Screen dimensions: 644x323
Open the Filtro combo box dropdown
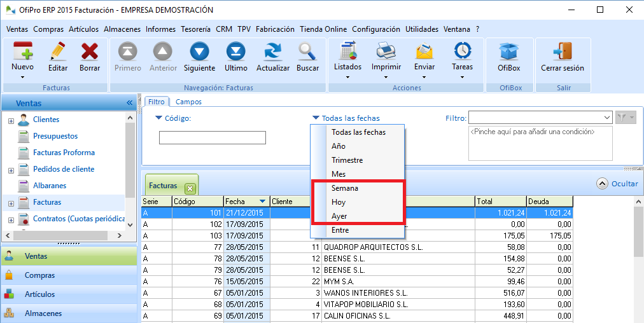pyautogui.click(x=608, y=118)
